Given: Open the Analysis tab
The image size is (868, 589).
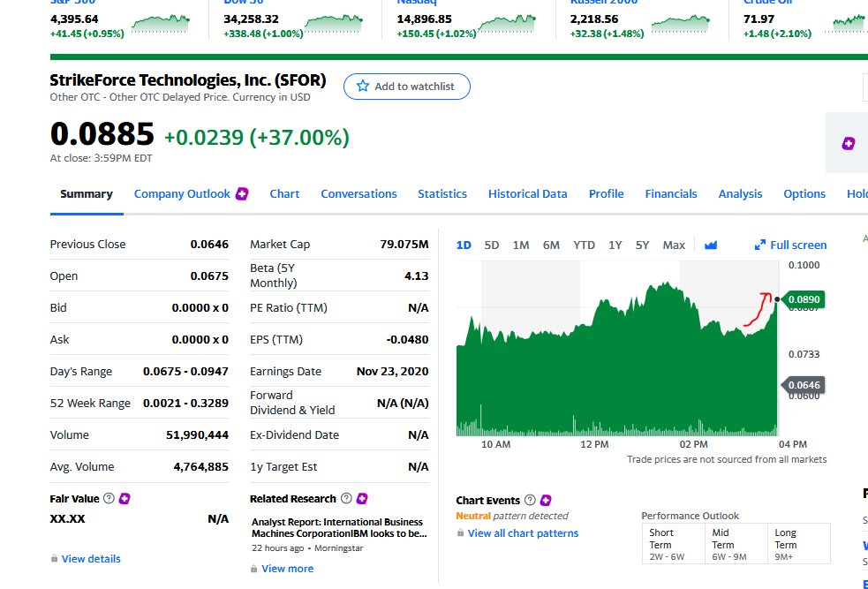Looking at the screenshot, I should coord(740,193).
